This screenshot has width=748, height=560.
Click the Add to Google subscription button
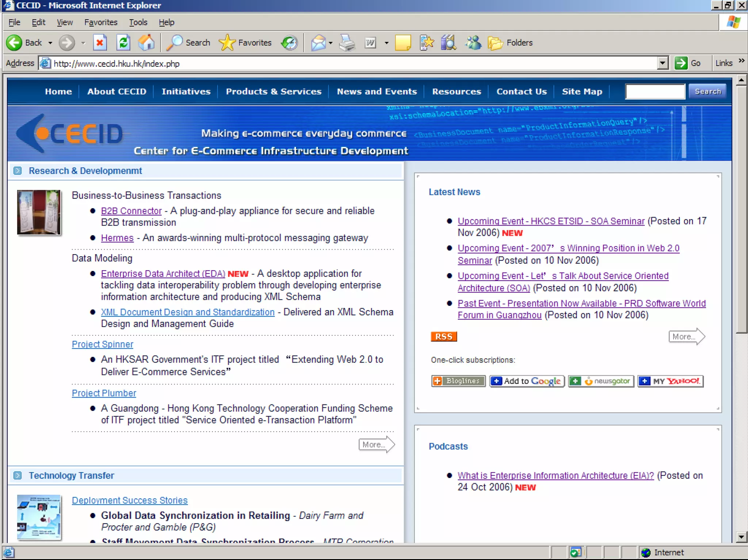[527, 381]
